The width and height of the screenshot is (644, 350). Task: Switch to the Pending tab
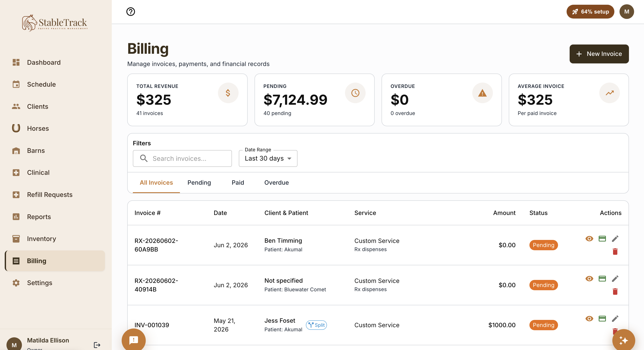[199, 183]
